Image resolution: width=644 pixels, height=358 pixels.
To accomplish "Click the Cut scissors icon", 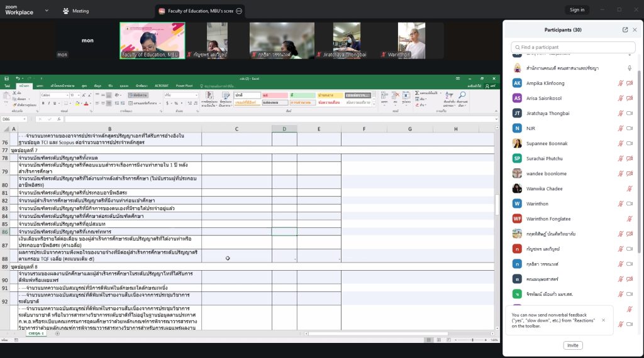I will coord(15,94).
